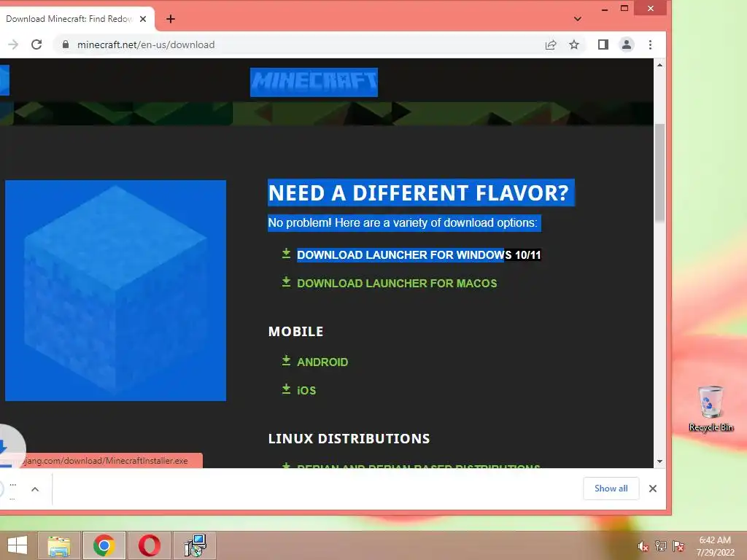Reload the Minecraft download page
Screen dimensions: 747x560
(x=36, y=44)
